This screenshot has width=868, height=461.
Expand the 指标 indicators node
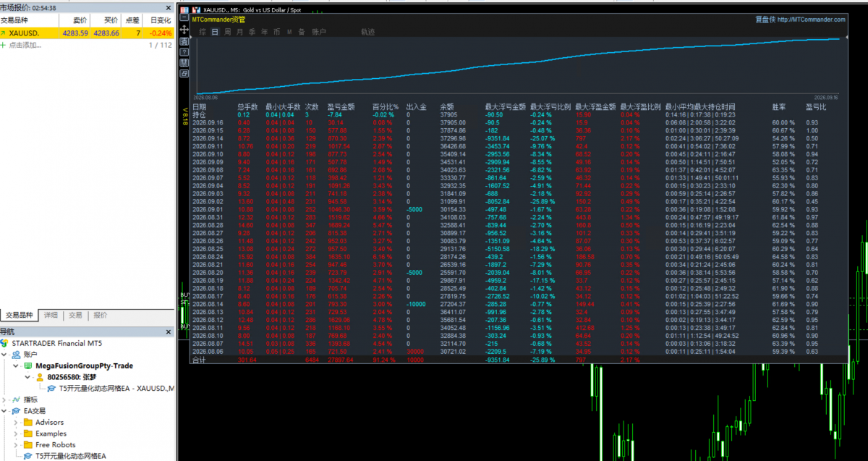pos(4,399)
